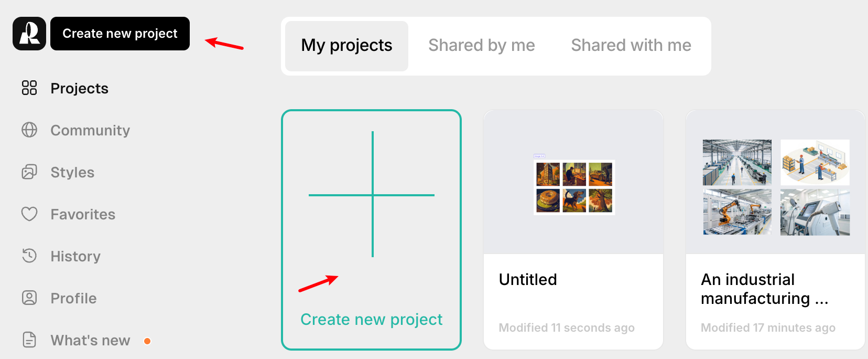Image resolution: width=868 pixels, height=359 pixels.
Task: Click the Favorites heart icon
Action: pos(29,214)
